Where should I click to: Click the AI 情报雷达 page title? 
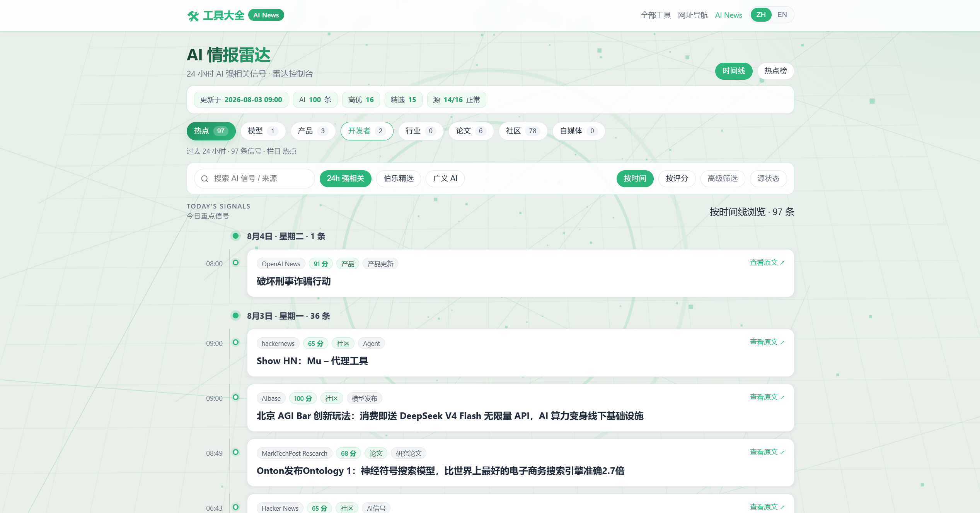click(228, 55)
